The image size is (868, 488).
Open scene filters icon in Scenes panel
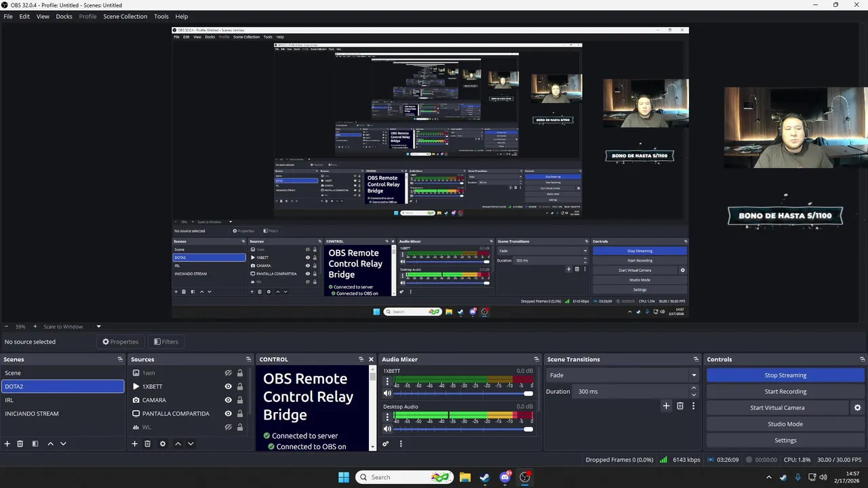tap(35, 444)
